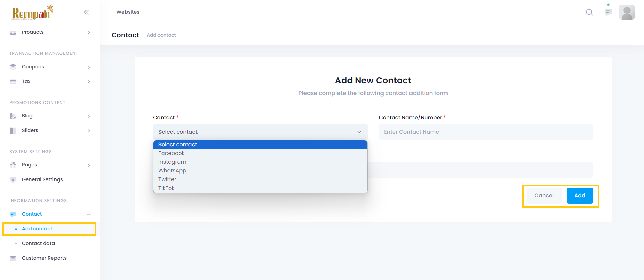
Task: Click the Coupons stack icon
Action: tap(13, 67)
